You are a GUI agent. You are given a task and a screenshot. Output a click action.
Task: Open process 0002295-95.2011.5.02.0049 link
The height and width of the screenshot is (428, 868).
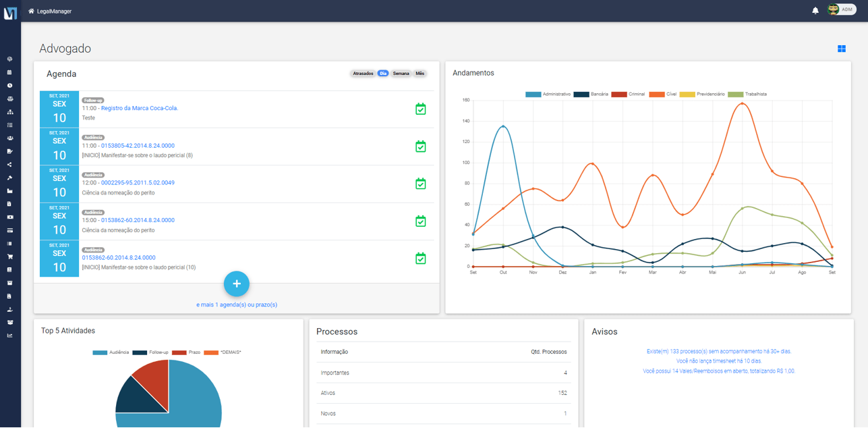click(138, 183)
